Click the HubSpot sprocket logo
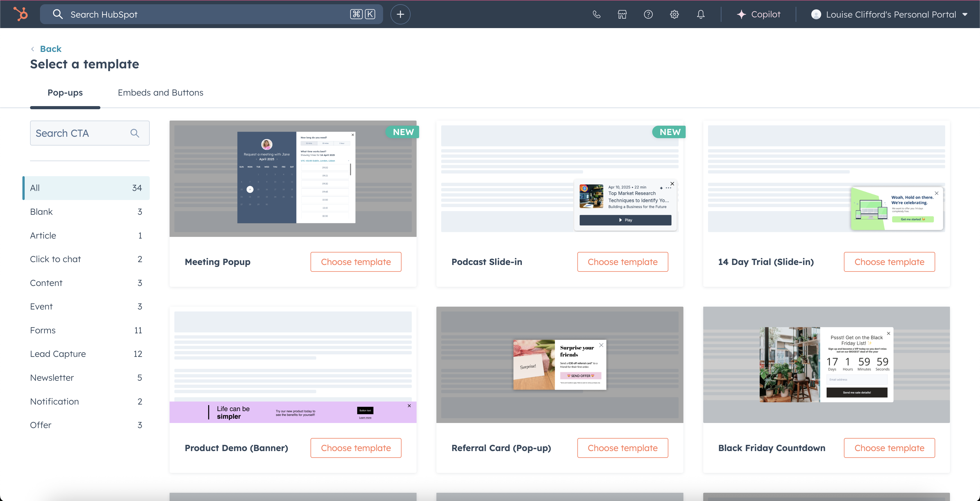The height and width of the screenshot is (501, 980). (20, 14)
